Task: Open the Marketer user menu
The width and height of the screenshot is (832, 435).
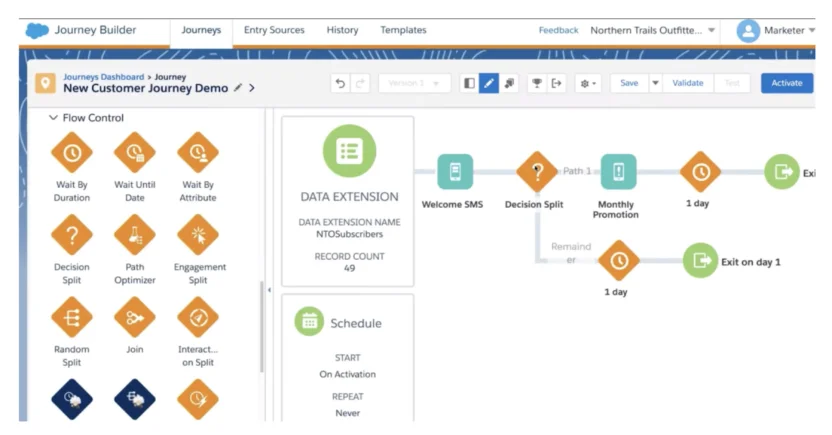Action: tap(776, 30)
